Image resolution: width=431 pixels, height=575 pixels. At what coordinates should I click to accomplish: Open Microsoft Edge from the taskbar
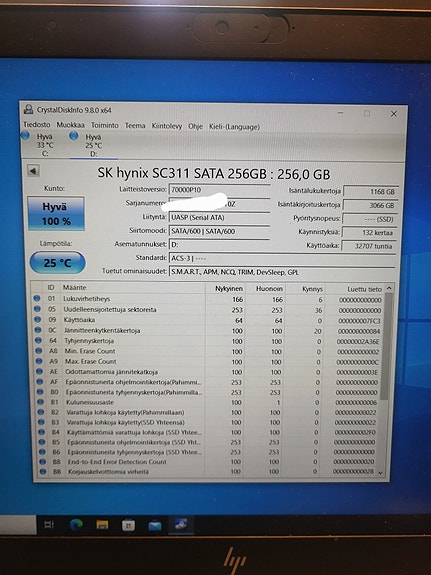click(76, 524)
